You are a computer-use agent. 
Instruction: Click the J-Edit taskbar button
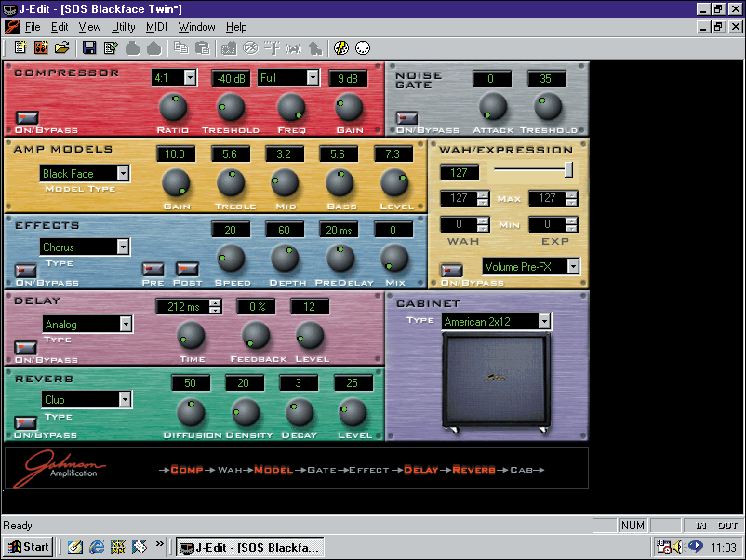click(250, 547)
